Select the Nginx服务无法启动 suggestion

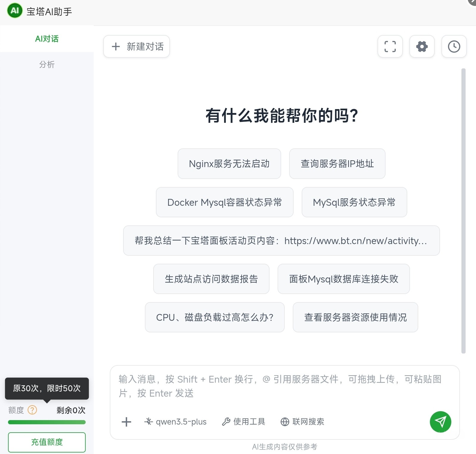[x=229, y=164]
